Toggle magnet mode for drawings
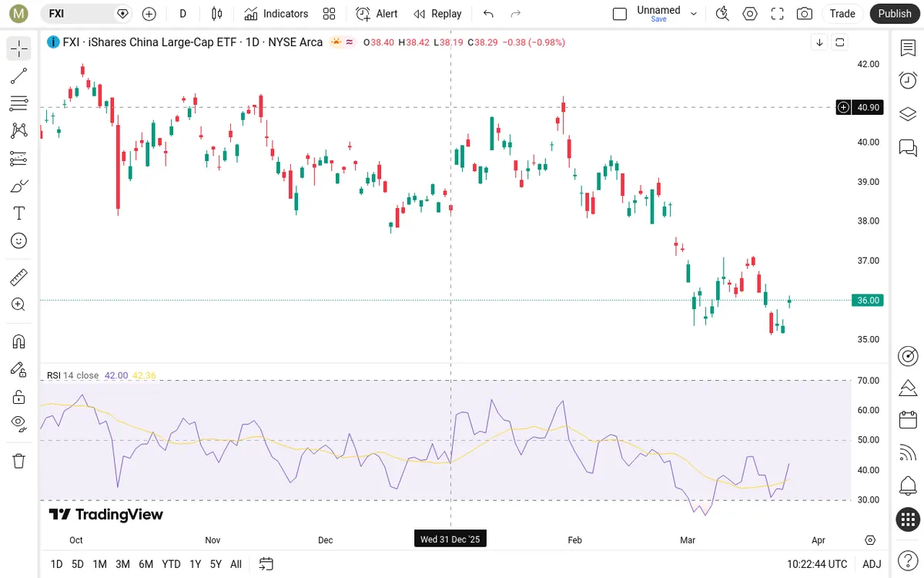Screen dimensions: 924x578 pyautogui.click(x=19, y=341)
